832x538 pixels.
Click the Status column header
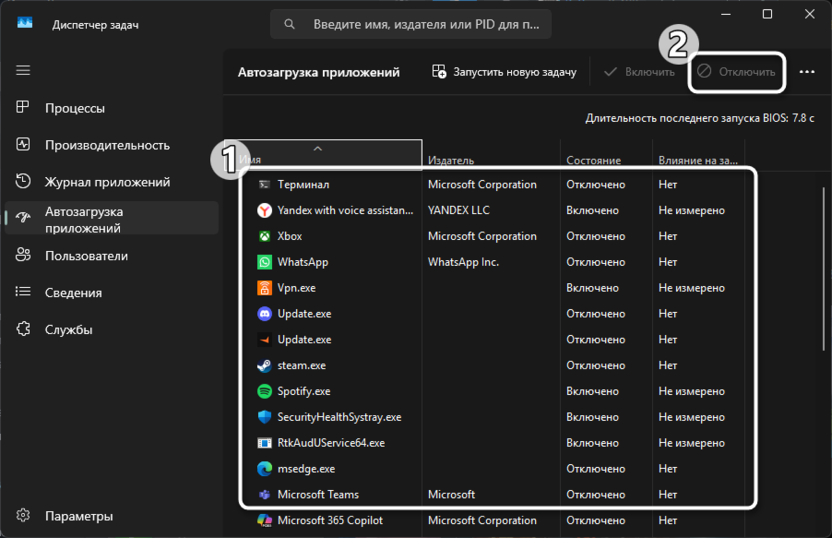(x=593, y=160)
